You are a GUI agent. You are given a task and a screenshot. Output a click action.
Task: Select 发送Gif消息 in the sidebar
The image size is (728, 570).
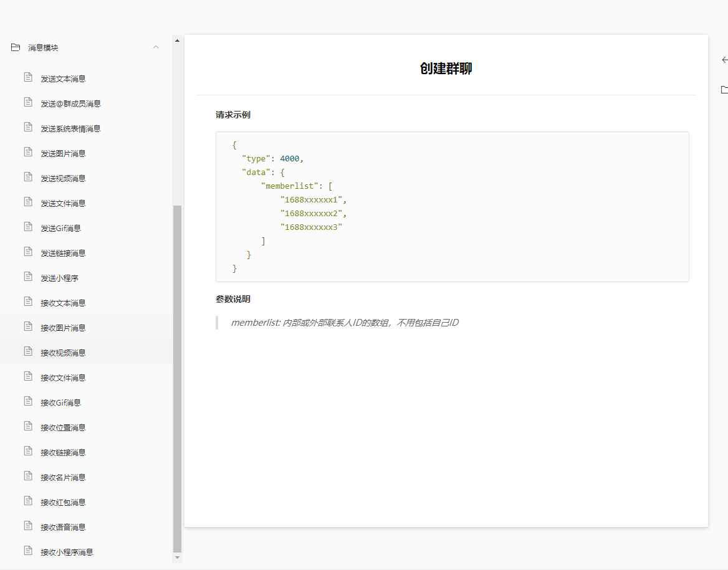(61, 229)
